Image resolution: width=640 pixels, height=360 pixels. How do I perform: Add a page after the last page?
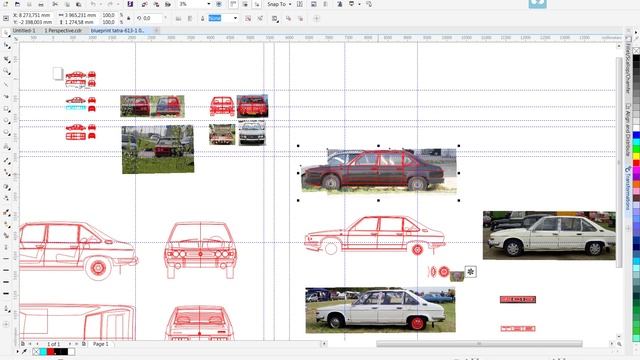click(84, 344)
